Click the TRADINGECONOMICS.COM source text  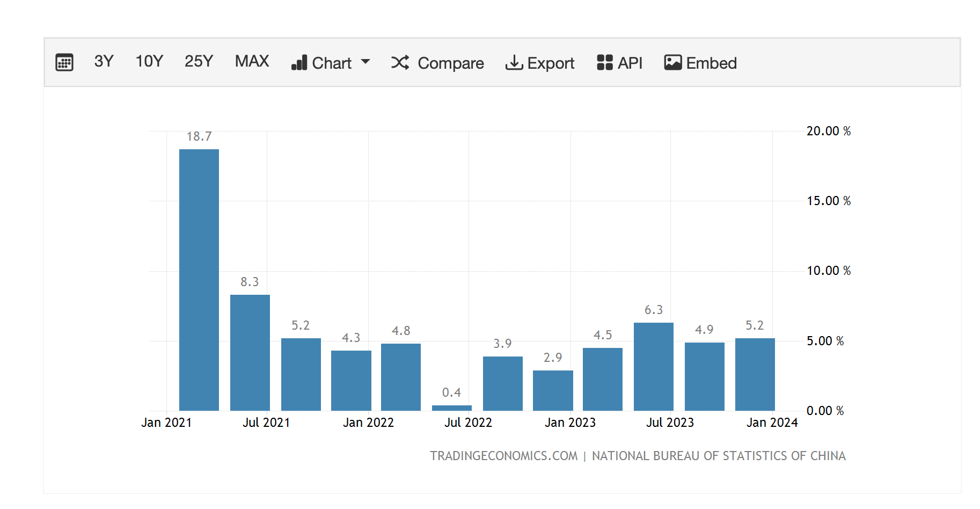pos(503,456)
